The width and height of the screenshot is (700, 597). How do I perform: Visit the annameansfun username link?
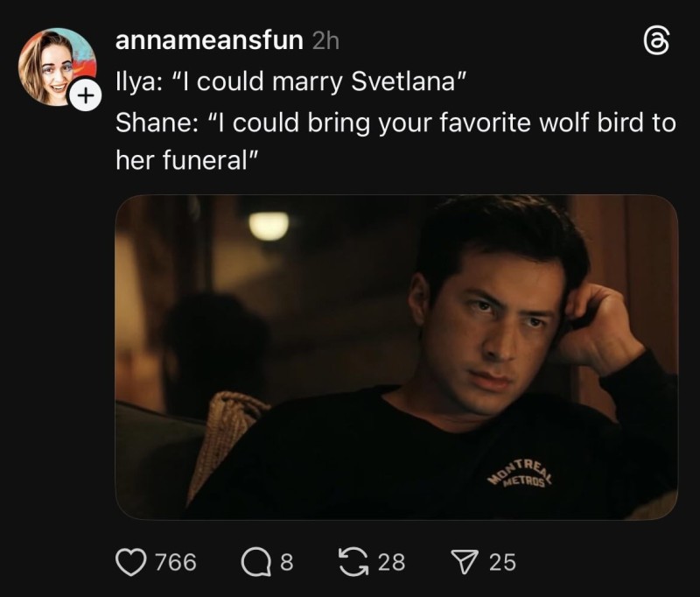pyautogui.click(x=210, y=40)
